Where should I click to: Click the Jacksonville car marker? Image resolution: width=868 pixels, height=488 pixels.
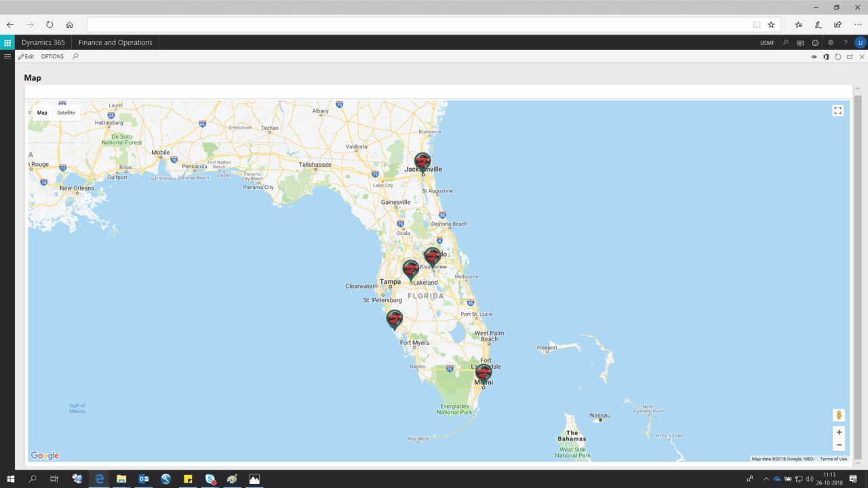point(422,163)
